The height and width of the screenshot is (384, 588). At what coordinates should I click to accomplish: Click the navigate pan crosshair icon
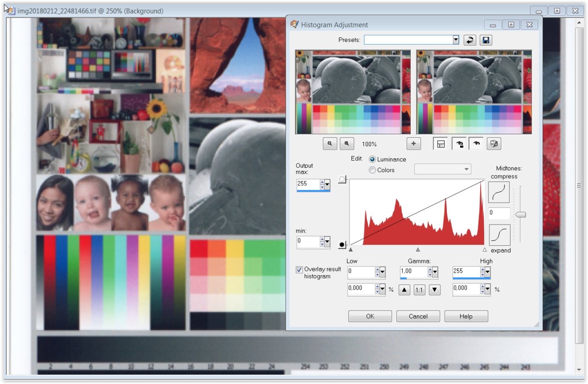414,144
